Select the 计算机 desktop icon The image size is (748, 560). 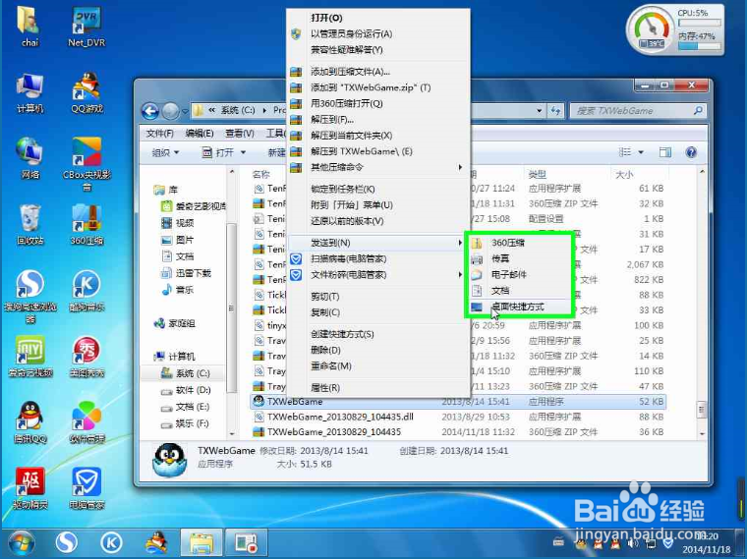[x=30, y=93]
